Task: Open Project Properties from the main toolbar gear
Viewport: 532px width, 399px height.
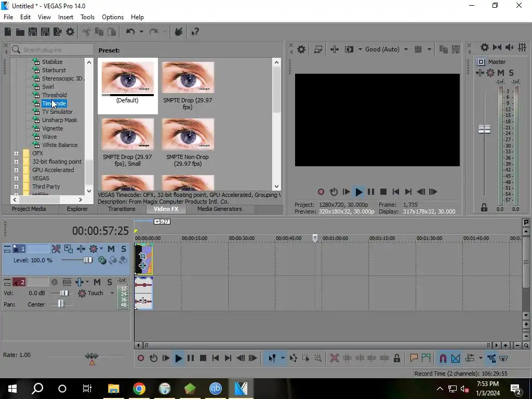Action: 70,32
